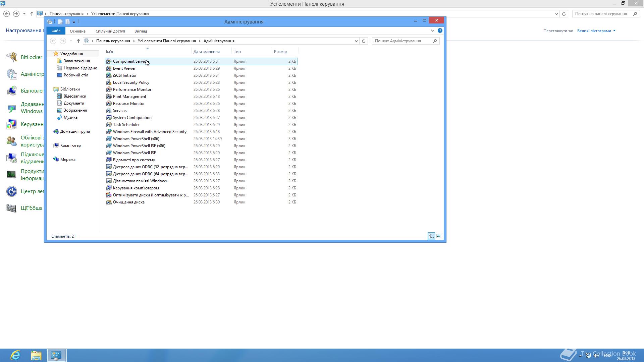The image size is (644, 362).
Task: Select the Resource Monitor icon
Action: click(x=109, y=104)
